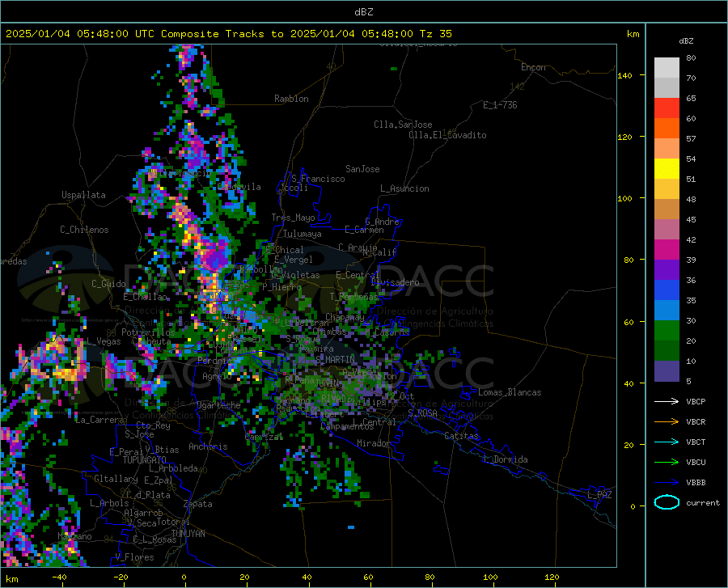The width and height of the screenshot is (728, 588).
Task: Click the L_Dormida location label
Action: point(506,459)
